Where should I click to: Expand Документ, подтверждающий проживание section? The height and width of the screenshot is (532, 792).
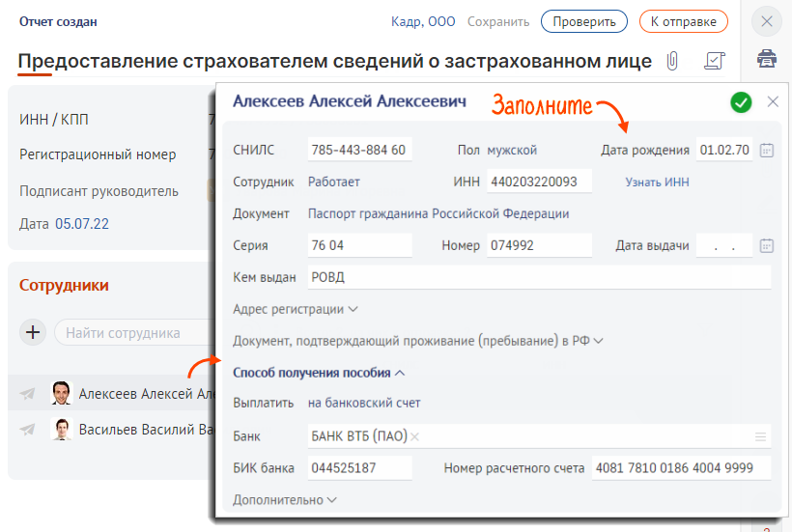click(417, 340)
